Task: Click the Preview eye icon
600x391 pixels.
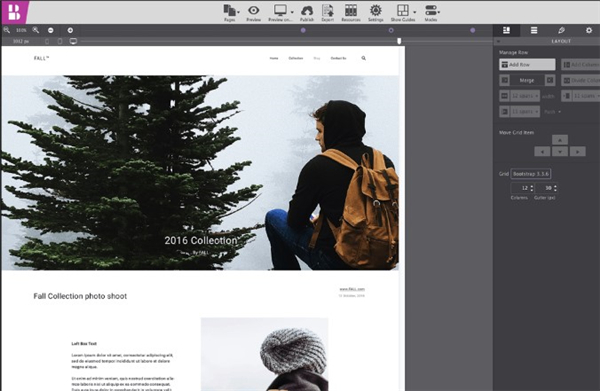Action: pyautogui.click(x=253, y=10)
